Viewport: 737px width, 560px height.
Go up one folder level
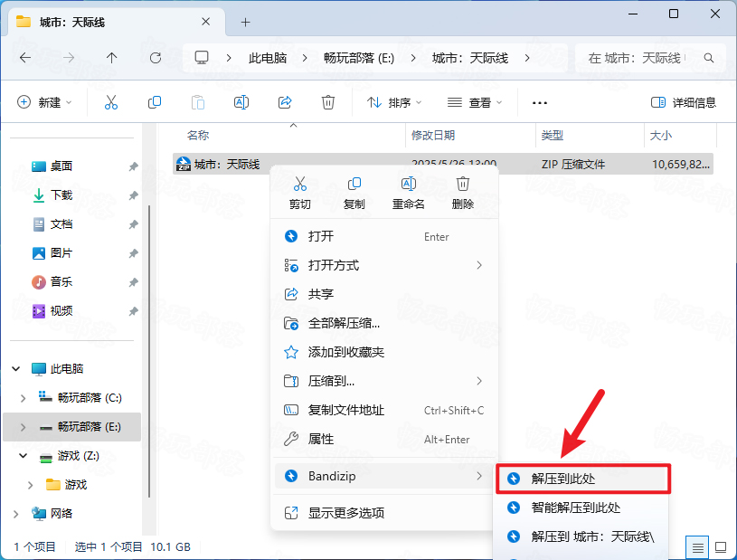tap(111, 58)
